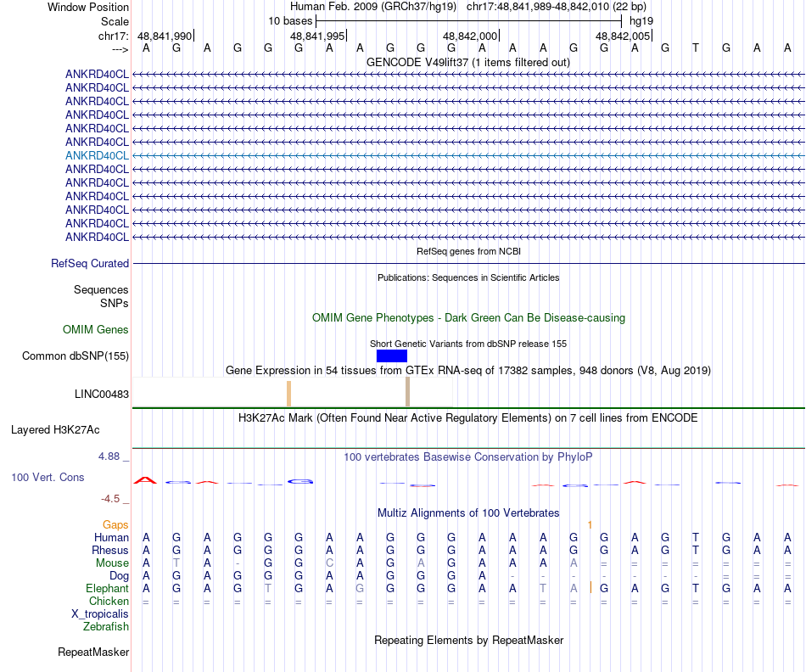Screen dimensions: 806x672
Task: Click the blue dbSNP variant block
Action: coord(392,356)
